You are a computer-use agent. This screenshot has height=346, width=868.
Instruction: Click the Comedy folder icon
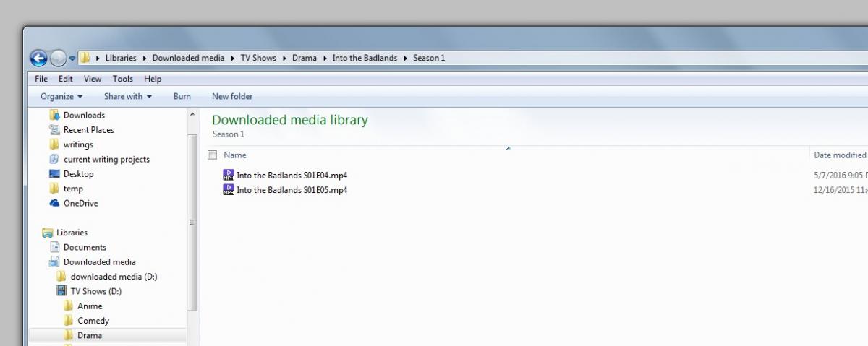click(x=68, y=321)
